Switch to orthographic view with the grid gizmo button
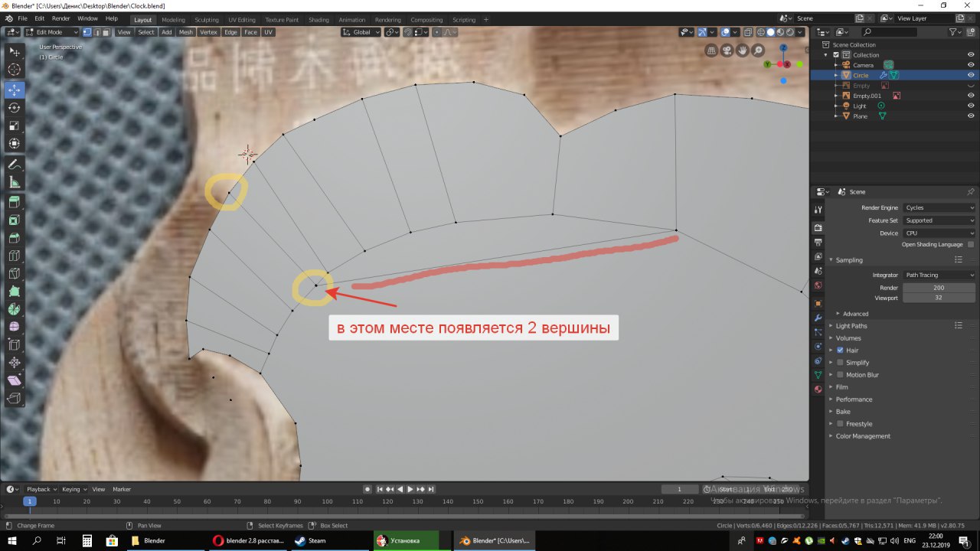 (x=712, y=51)
